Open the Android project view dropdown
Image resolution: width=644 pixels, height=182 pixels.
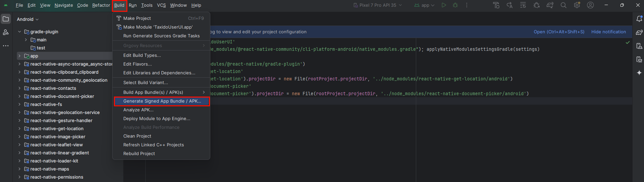click(28, 19)
